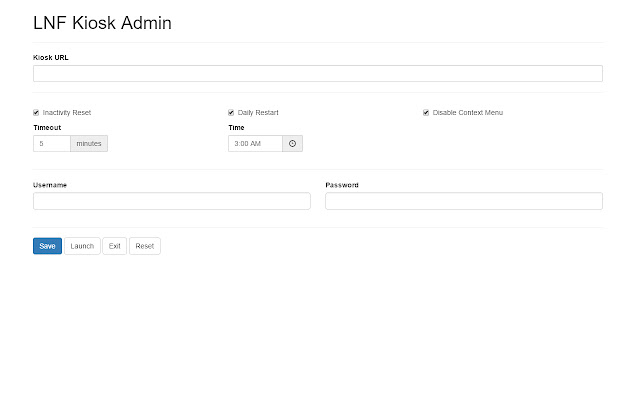
Task: Click the 'Kiosk URL' label
Action: (51, 58)
